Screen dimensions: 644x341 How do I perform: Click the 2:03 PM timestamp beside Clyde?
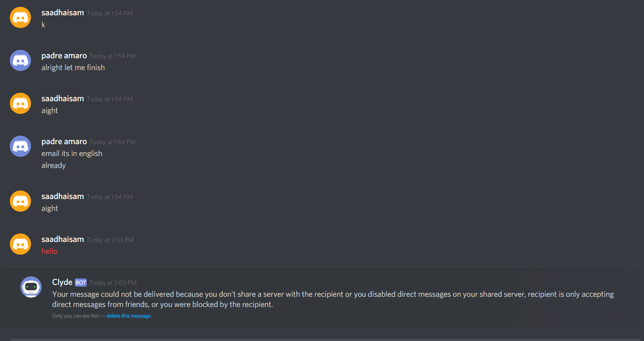click(113, 283)
